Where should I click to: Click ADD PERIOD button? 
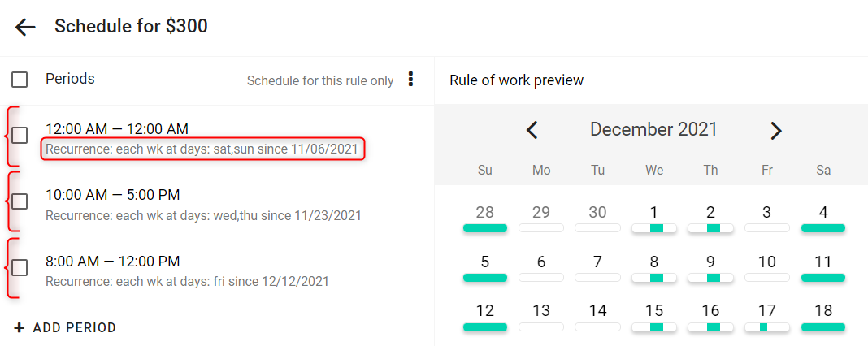(x=65, y=328)
